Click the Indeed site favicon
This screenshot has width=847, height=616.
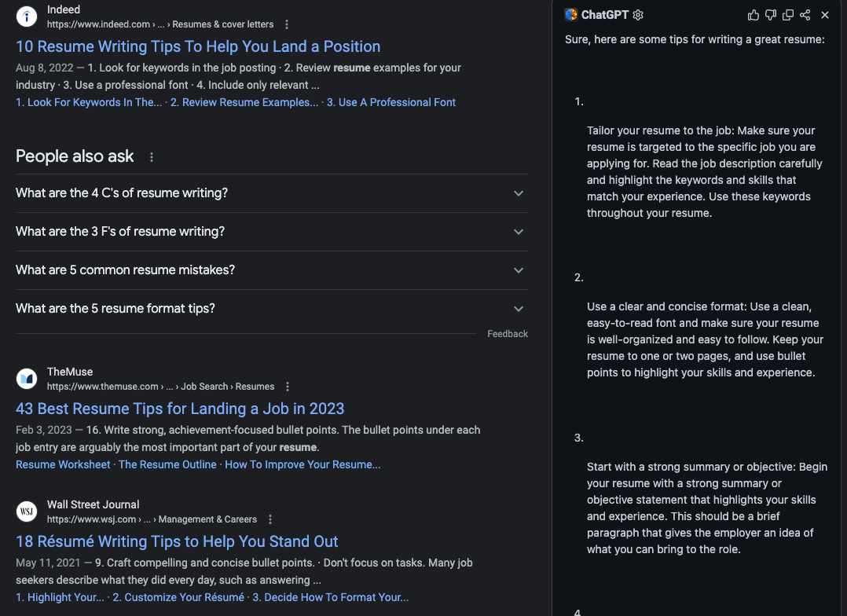pos(27,16)
